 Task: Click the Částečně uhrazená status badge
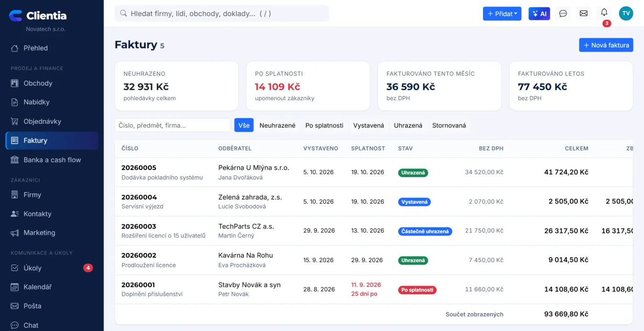tap(425, 231)
